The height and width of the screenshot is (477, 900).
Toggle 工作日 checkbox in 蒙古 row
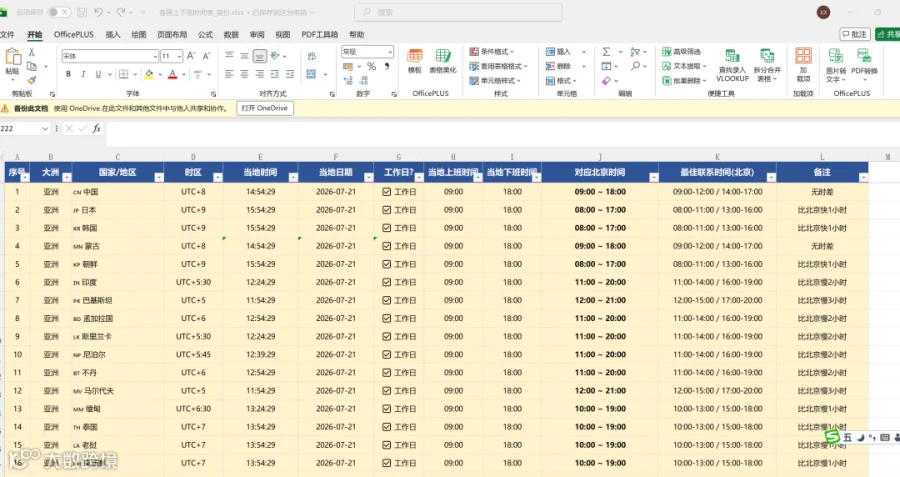pyautogui.click(x=386, y=246)
